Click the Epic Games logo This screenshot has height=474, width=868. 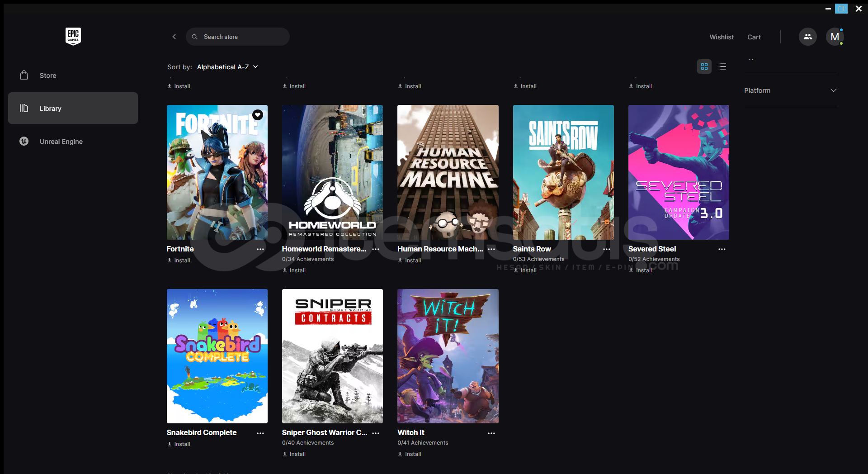point(73,36)
